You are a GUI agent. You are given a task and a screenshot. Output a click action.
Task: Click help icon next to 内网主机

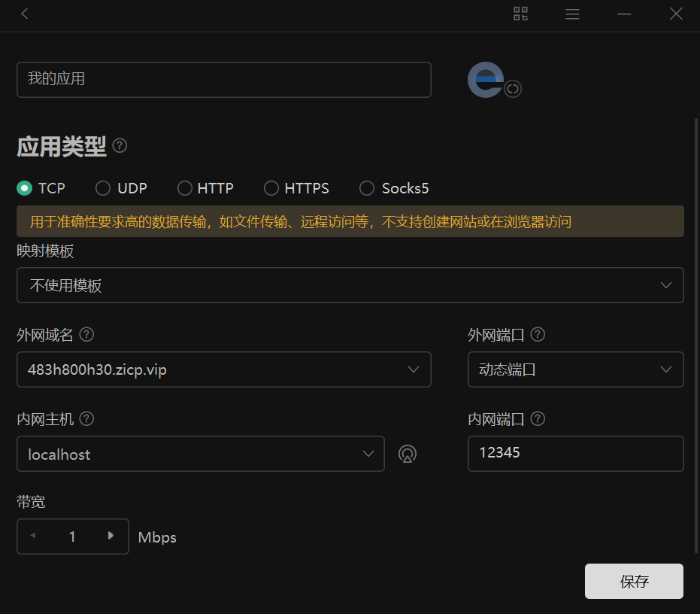(86, 419)
